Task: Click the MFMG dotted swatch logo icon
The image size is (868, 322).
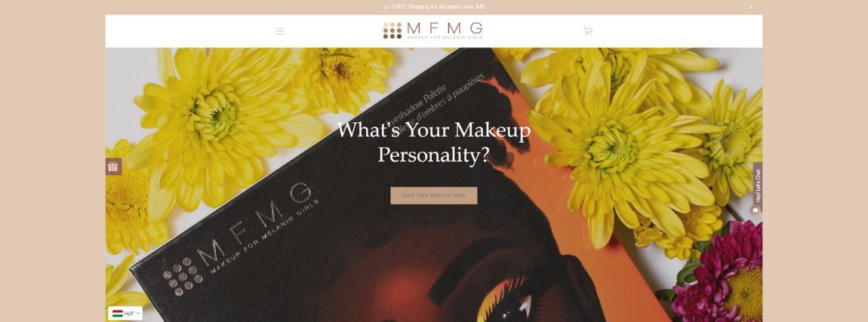Action: click(392, 30)
